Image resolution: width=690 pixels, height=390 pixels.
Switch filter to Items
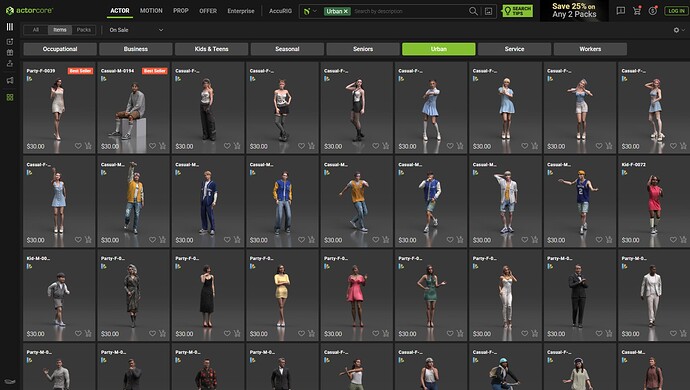coord(60,30)
